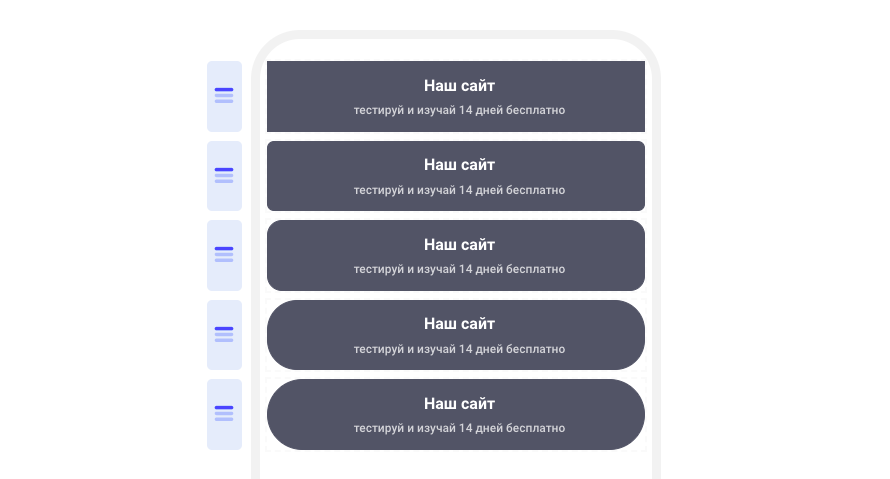The width and height of the screenshot is (890, 479).
Task: Select the fourth "Наш сайт" button from the top
Action: coord(456,335)
